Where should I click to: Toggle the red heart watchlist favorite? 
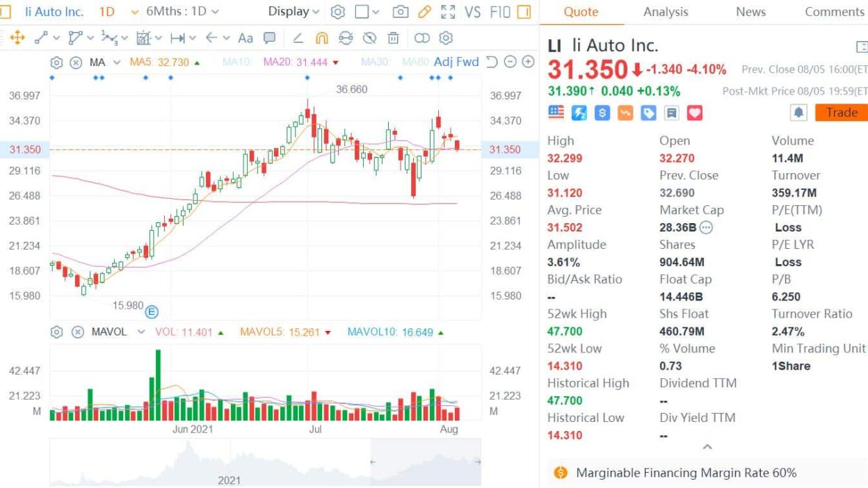coord(695,113)
